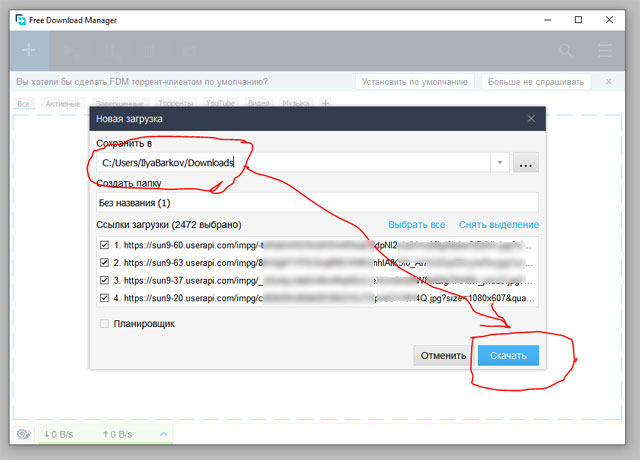Click the Ссылки загрузки (2472 выбрано) label

coord(169,224)
